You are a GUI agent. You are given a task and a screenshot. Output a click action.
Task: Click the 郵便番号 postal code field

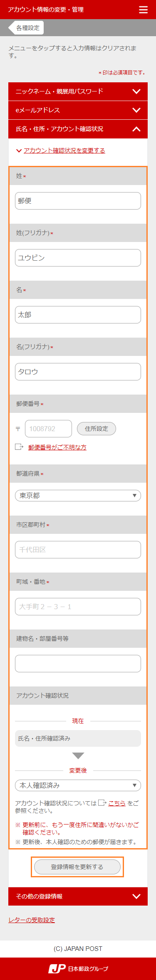point(48,429)
